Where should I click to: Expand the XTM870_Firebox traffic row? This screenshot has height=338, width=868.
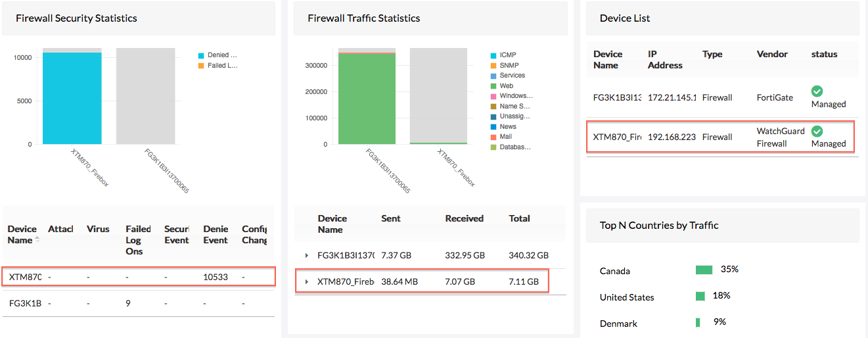307,282
